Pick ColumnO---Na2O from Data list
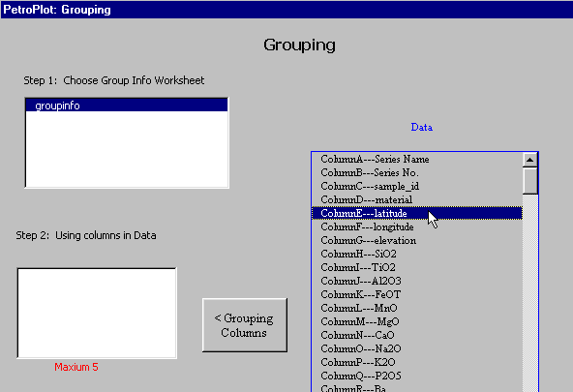 (417, 348)
